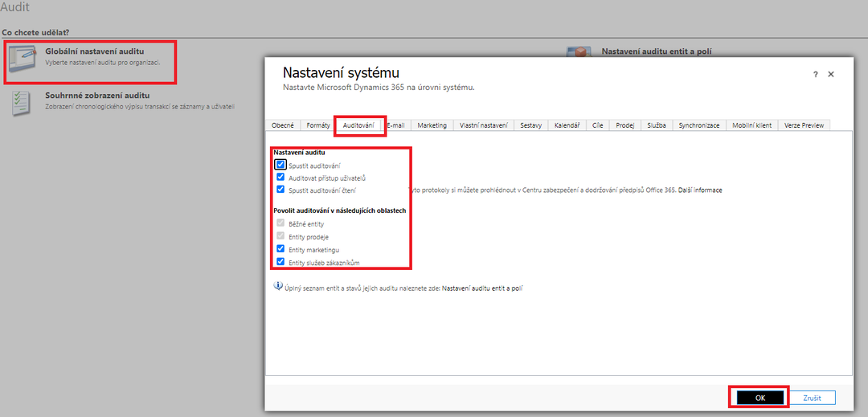This screenshot has width=868, height=417.
Task: Click the Globální nastavení auditu icon
Action: tap(23, 59)
